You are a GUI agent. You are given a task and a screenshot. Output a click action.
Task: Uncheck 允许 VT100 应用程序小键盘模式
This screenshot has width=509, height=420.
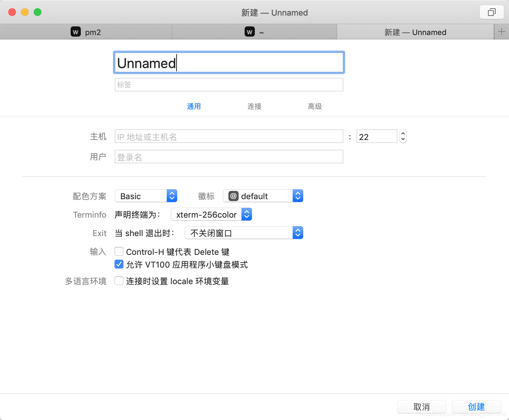[x=119, y=264]
